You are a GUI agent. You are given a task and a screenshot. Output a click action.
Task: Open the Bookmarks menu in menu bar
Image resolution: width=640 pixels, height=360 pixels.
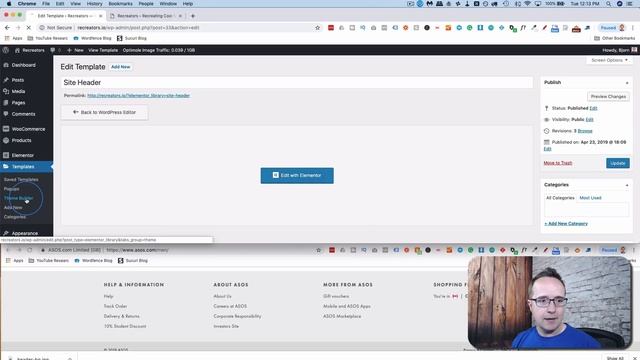pos(120,4)
